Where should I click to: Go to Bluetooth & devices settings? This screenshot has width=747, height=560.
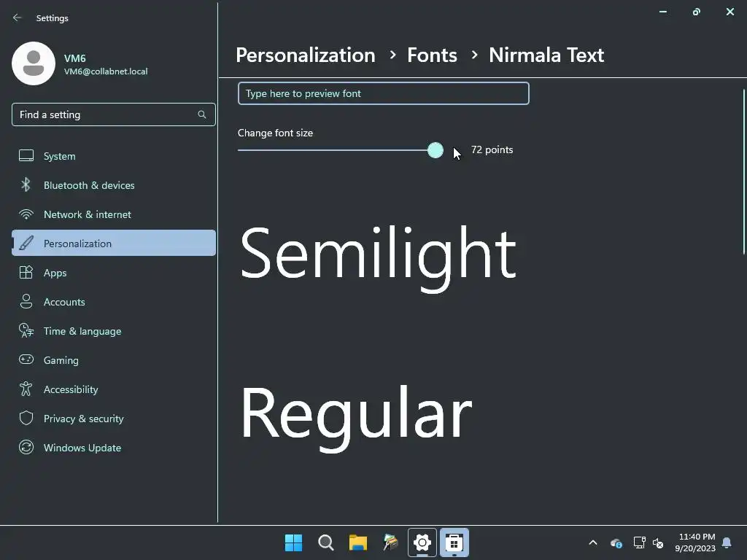click(89, 185)
